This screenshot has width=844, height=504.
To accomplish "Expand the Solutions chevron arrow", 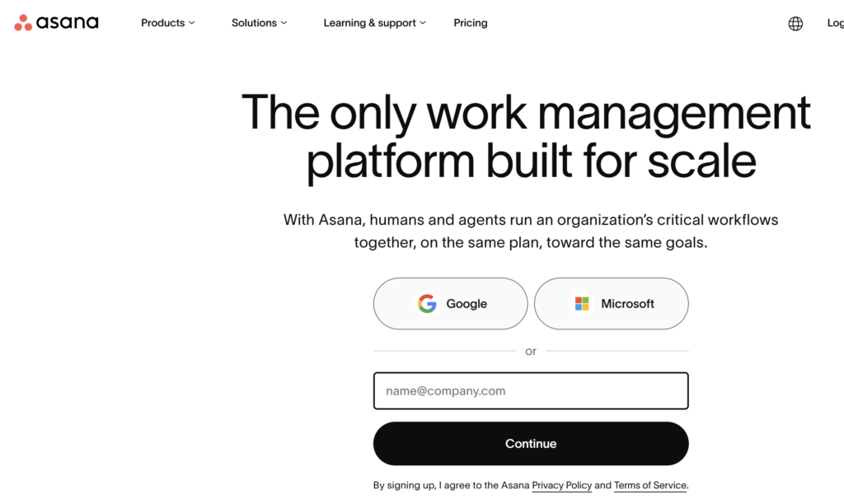I will click(x=284, y=23).
